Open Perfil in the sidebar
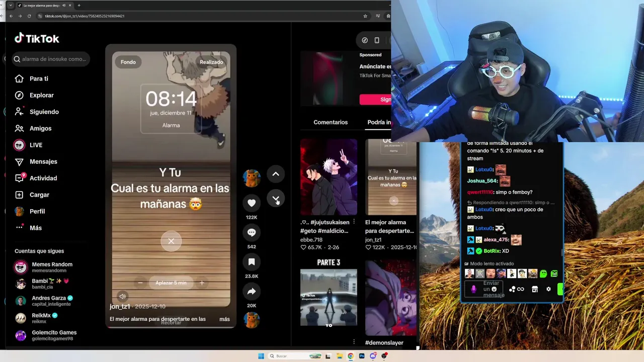The image size is (644, 362). tap(37, 211)
